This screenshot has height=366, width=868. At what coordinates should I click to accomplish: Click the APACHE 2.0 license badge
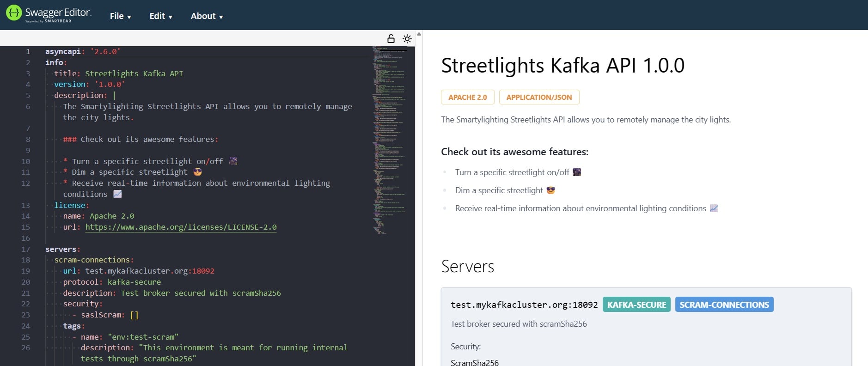click(467, 98)
